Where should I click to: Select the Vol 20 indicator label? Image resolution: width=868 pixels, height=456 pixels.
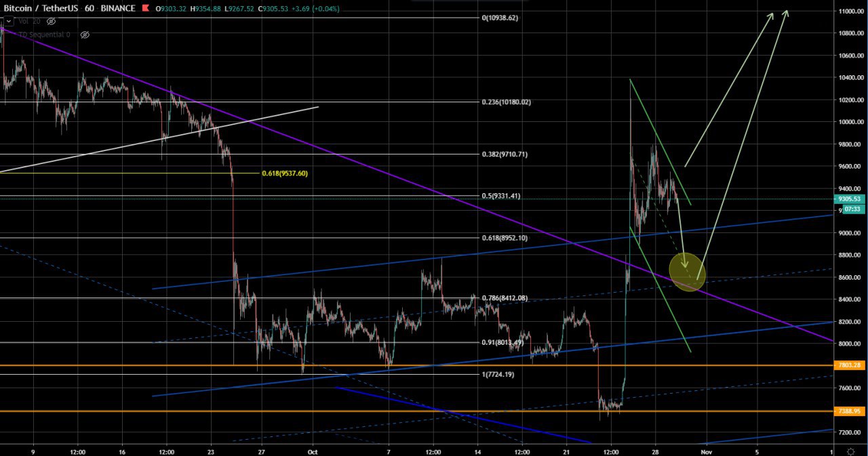[x=29, y=22]
